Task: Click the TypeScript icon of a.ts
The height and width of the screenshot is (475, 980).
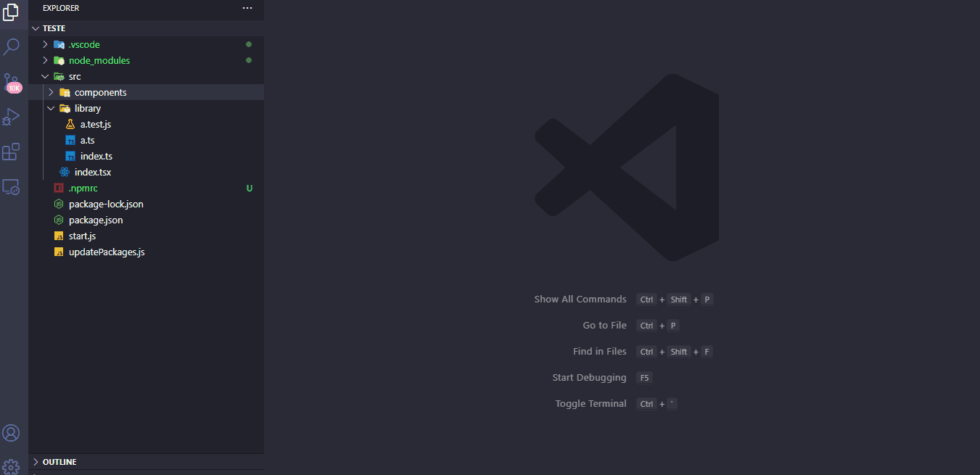Action: (x=70, y=140)
